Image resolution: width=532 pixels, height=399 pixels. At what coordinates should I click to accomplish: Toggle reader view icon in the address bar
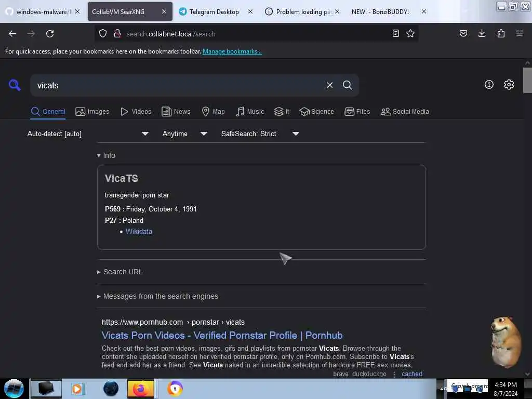[x=395, y=33]
